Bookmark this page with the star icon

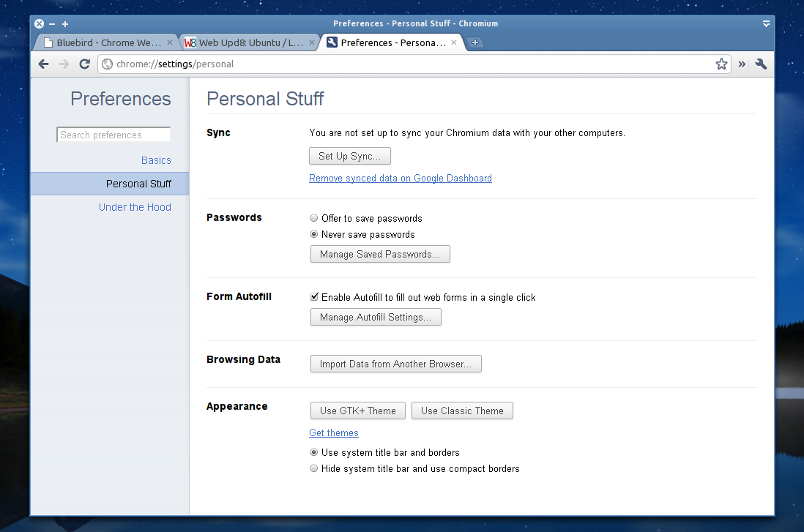(x=721, y=64)
